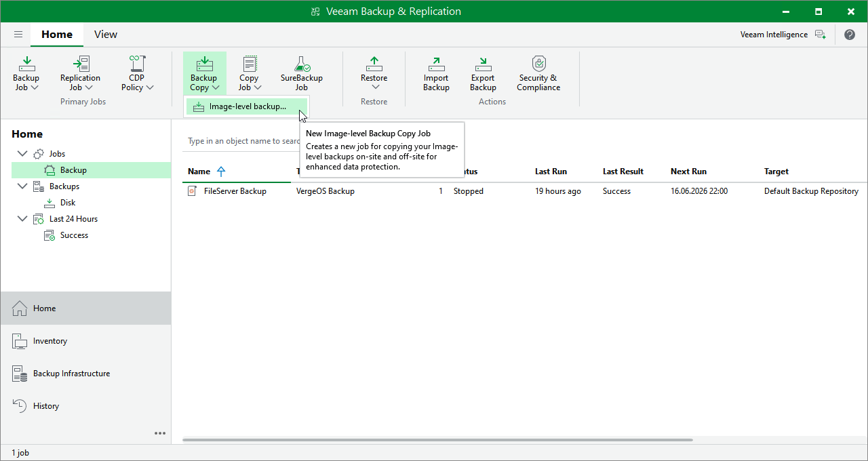Open the Copy Job dropdown arrow
Viewport: 868px width, 461px height.
coord(258,87)
